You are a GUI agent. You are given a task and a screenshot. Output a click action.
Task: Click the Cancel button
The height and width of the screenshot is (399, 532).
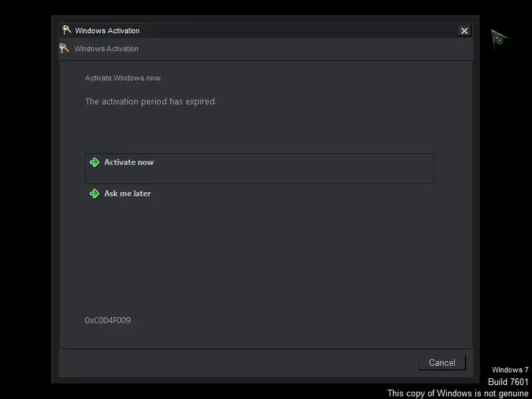(442, 362)
